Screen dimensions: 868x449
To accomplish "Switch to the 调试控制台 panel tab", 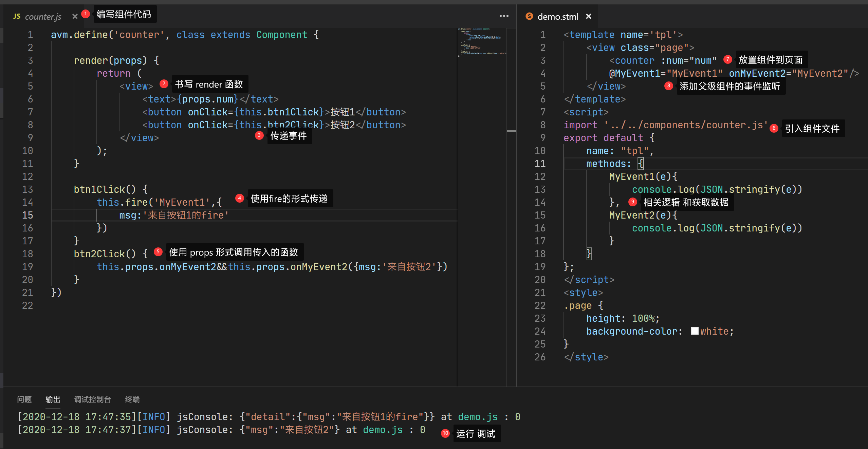I will [x=92, y=399].
